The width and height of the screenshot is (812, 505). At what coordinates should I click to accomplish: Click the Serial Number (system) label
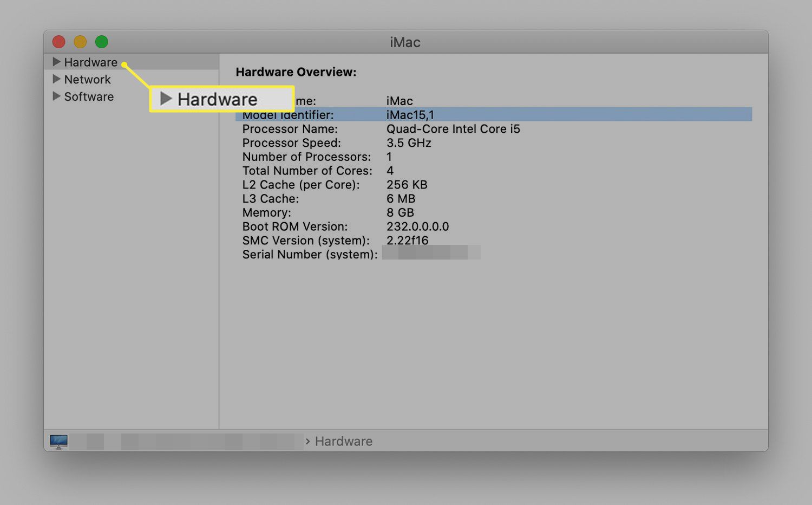click(310, 255)
